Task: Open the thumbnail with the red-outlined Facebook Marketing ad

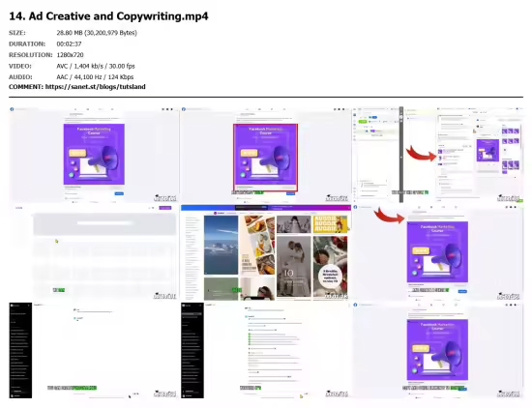Action: tap(266, 155)
